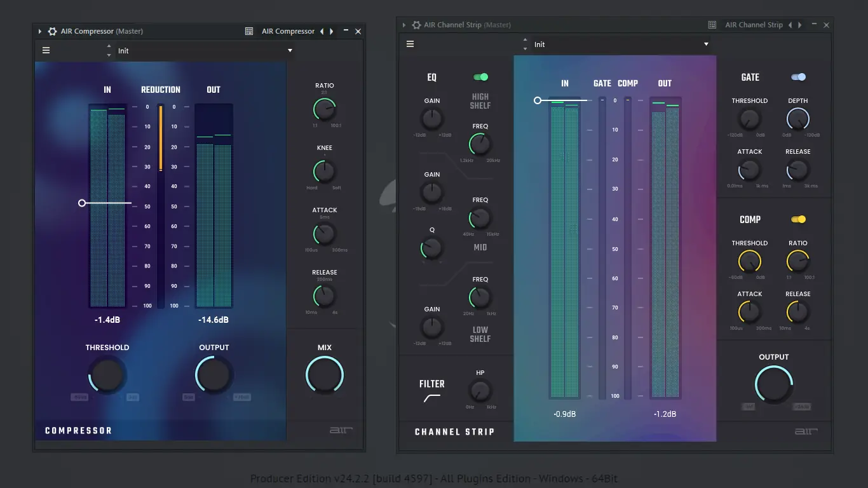Open the AIR Channel Strip hamburger menu
Image resolution: width=868 pixels, height=488 pixels.
(x=410, y=44)
